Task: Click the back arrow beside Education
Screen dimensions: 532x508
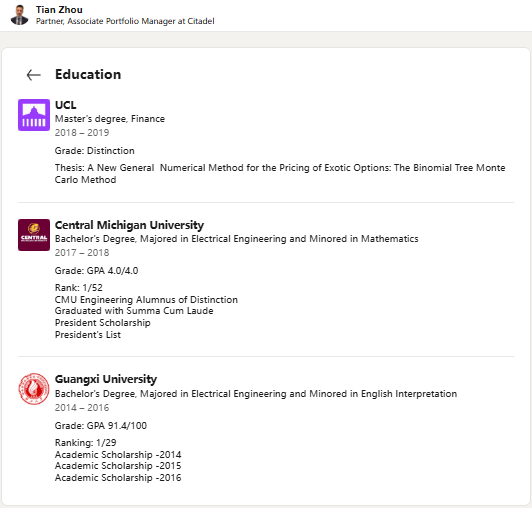Action: [x=34, y=75]
